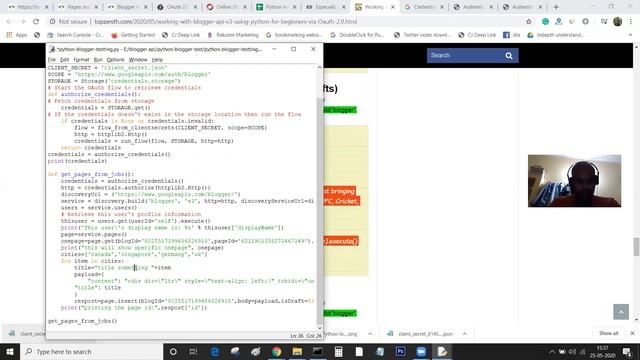Viewport: 640px width, 360px height.
Task: Open the Calculator from the taskbar
Action: point(338,351)
